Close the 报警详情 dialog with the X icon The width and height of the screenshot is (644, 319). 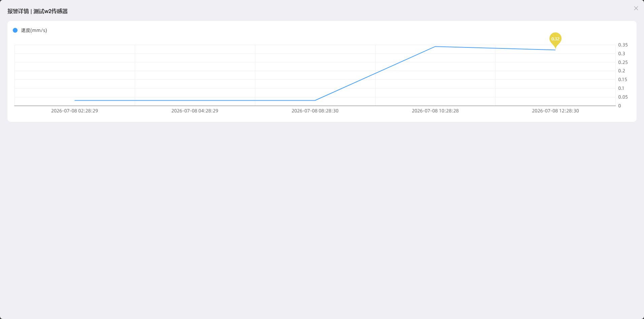pyautogui.click(x=636, y=8)
